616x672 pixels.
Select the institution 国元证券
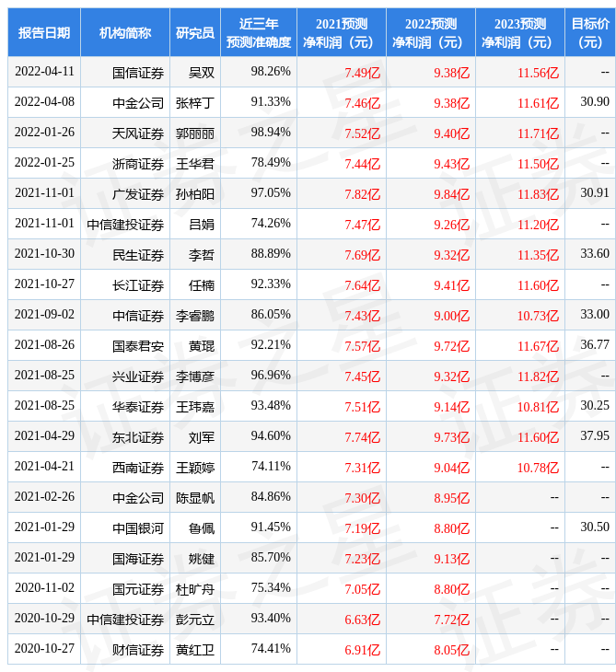click(x=138, y=590)
